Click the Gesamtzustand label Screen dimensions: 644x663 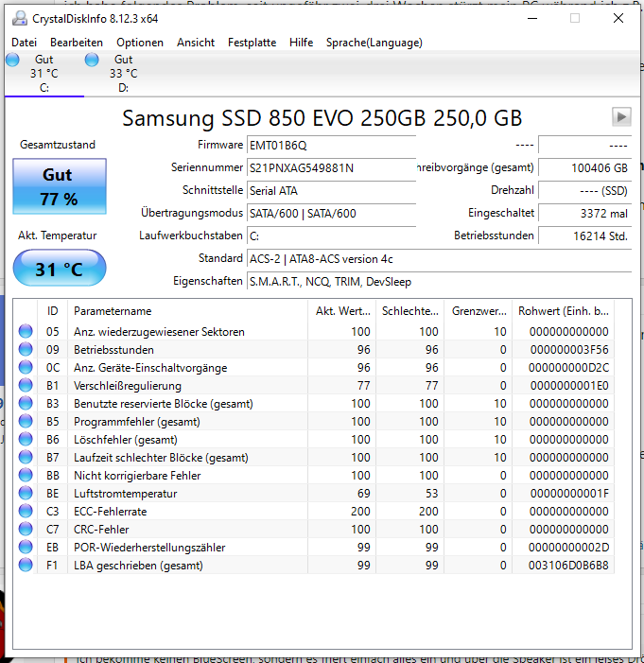[58, 145]
